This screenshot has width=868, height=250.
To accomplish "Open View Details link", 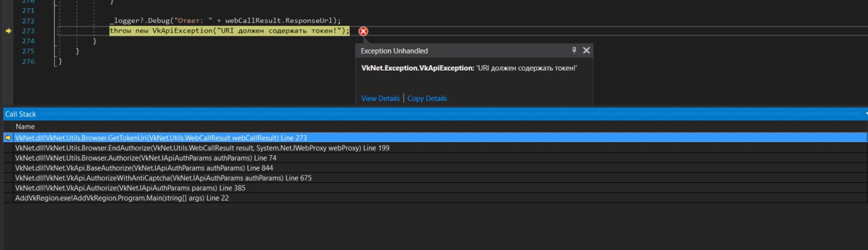I will pos(380,98).
